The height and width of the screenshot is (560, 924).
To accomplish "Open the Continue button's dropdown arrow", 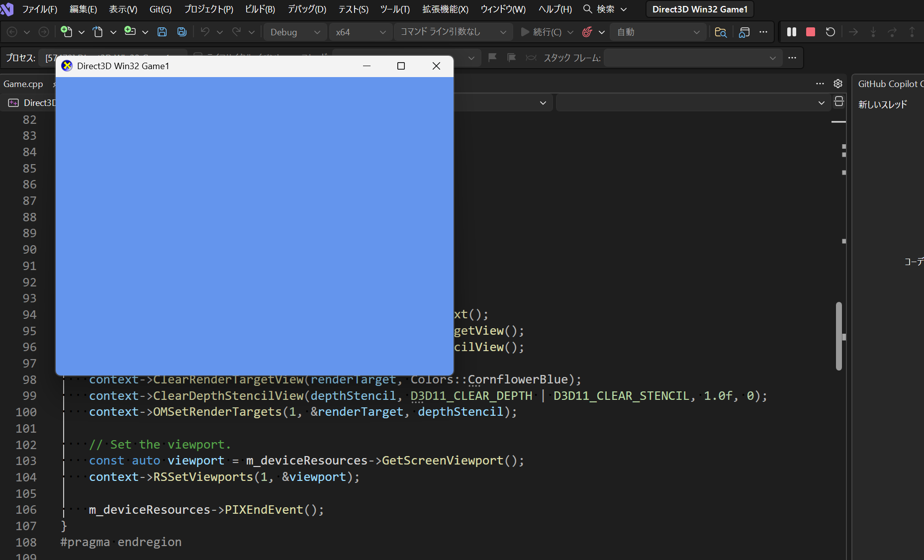I will (x=570, y=32).
